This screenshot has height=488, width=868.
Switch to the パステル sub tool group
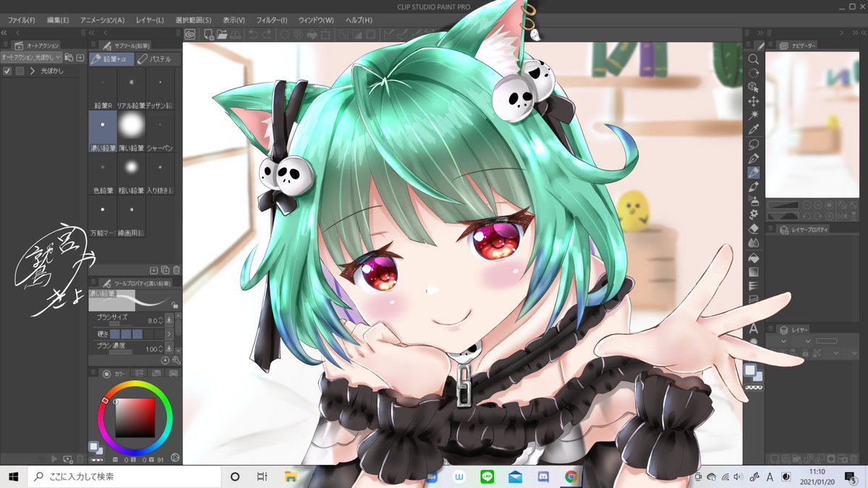tap(158, 59)
